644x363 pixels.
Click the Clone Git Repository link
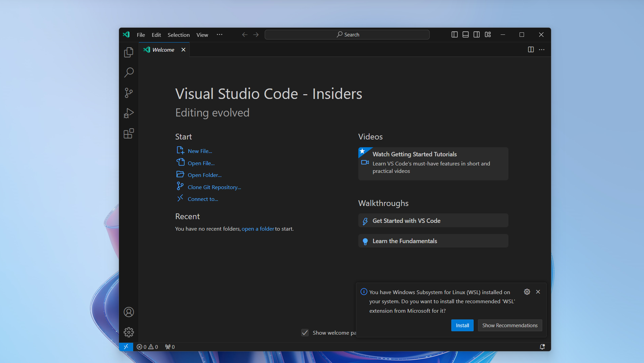coord(214,187)
